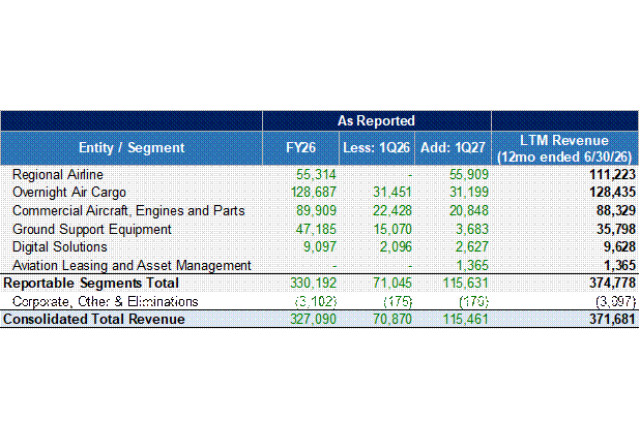The width and height of the screenshot is (640, 440).
Task: Select the 'Entity / Segment' header cell
Action: [x=131, y=148]
